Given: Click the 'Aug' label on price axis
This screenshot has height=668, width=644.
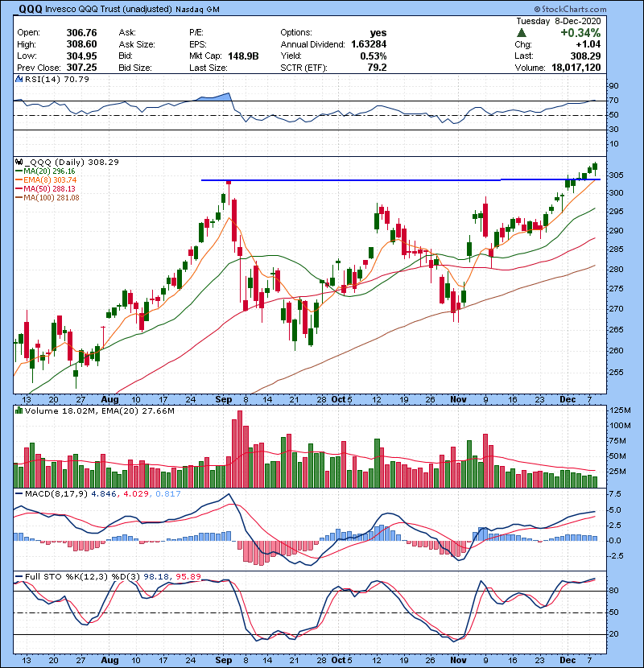Looking at the screenshot, I should tap(109, 400).
